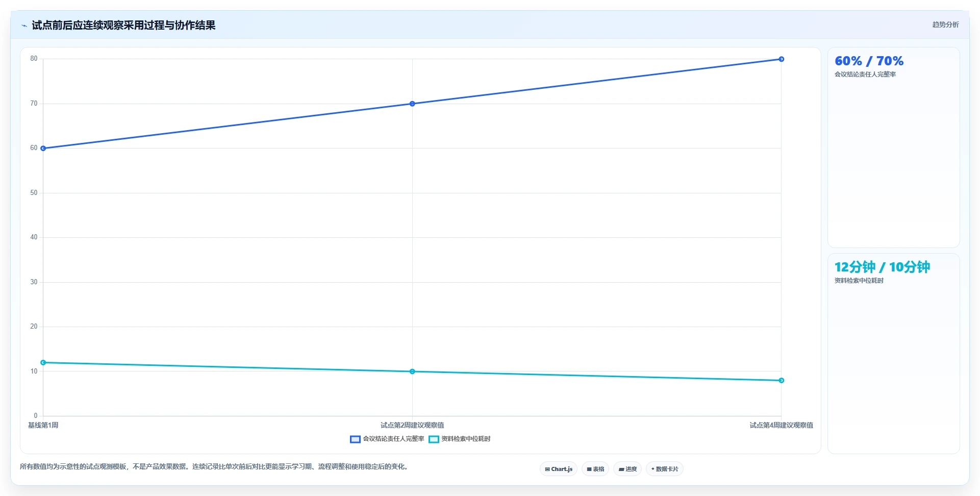Click the y-axis label 80
This screenshot has width=980, height=496.
(34, 59)
